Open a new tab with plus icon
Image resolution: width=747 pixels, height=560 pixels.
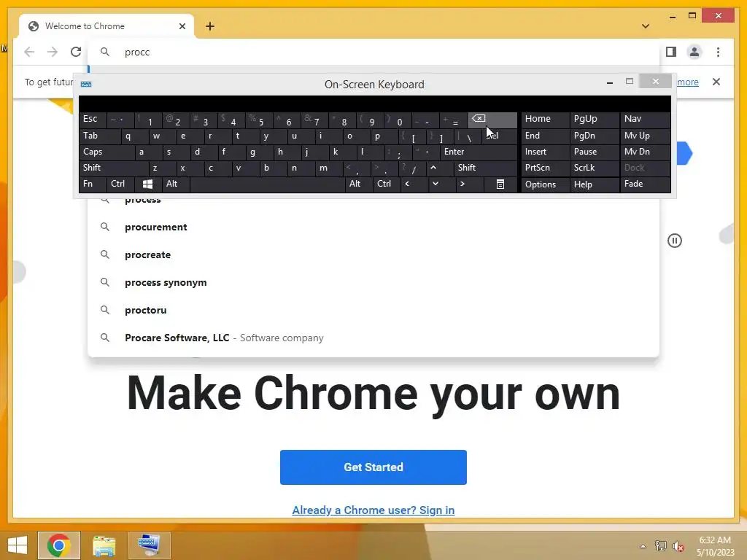point(210,26)
